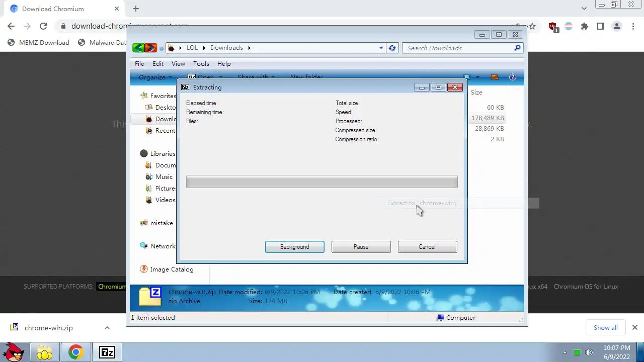This screenshot has width=644, height=362.
Task: Cancel the extraction
Action: tap(427, 247)
